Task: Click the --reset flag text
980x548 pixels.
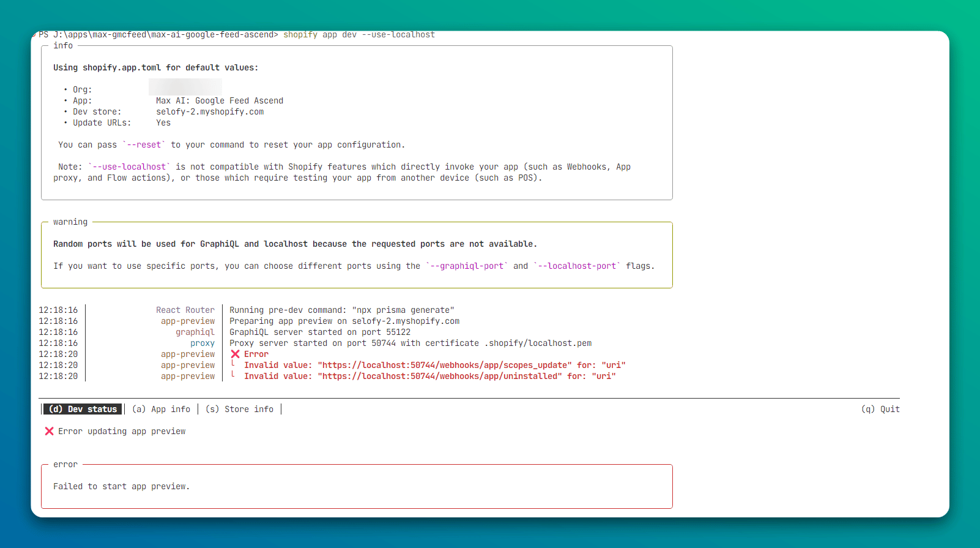Action: (x=144, y=145)
